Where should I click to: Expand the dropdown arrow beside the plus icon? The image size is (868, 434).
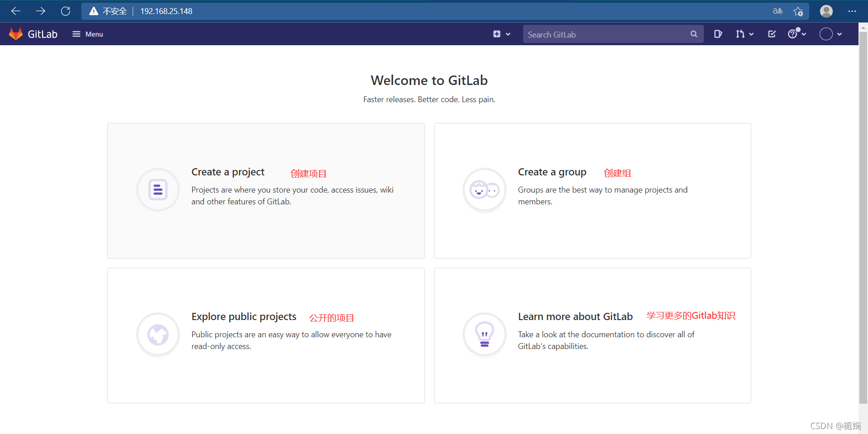(x=508, y=34)
